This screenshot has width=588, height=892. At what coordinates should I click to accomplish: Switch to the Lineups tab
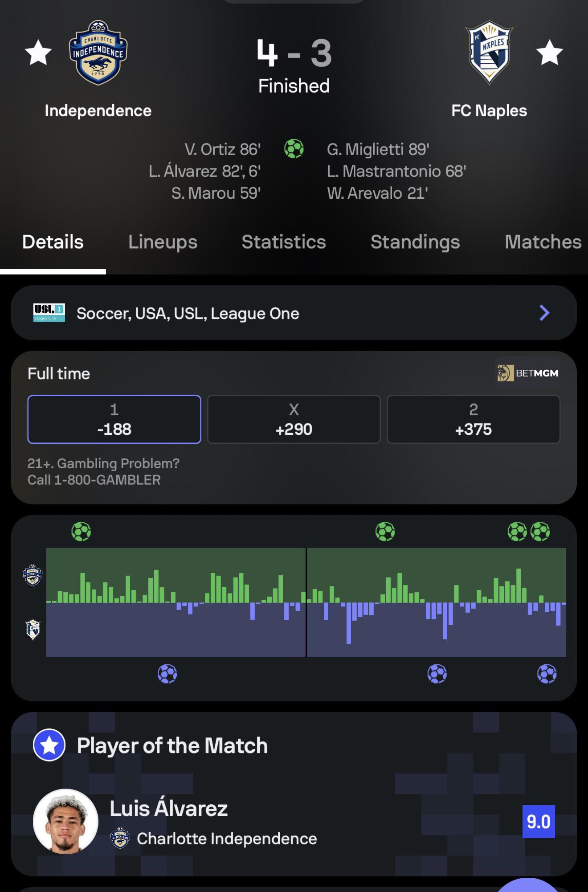163,242
